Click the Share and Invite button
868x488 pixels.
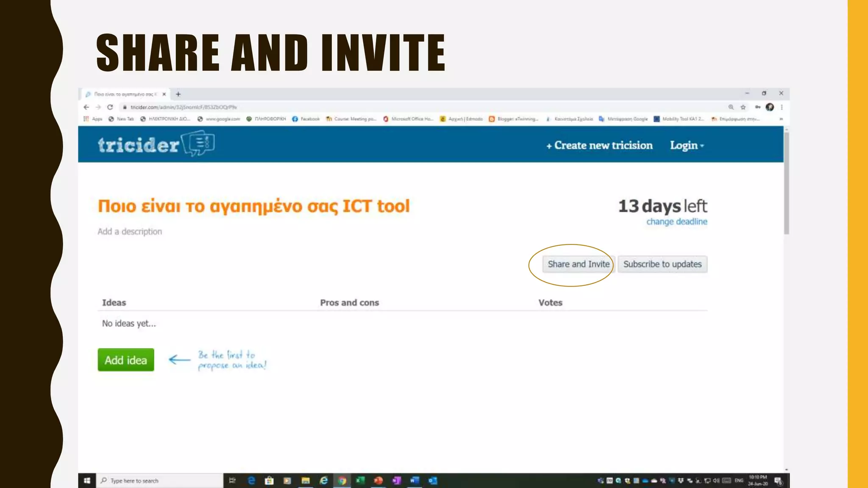579,264
